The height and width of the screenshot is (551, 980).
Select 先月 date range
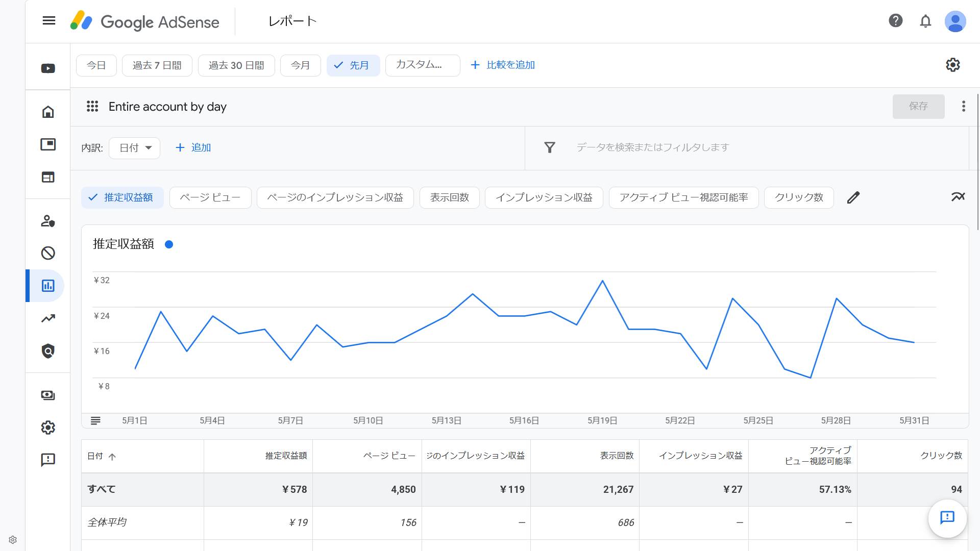click(x=353, y=65)
